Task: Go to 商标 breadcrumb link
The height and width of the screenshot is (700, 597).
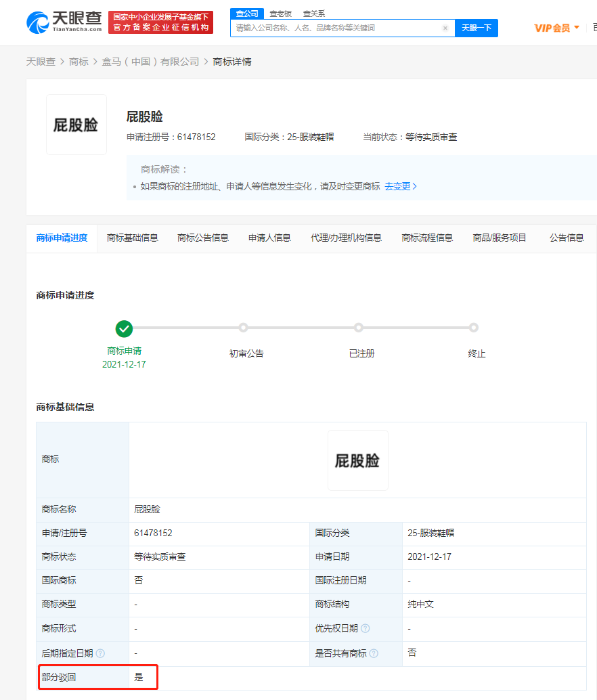Action: coord(79,62)
